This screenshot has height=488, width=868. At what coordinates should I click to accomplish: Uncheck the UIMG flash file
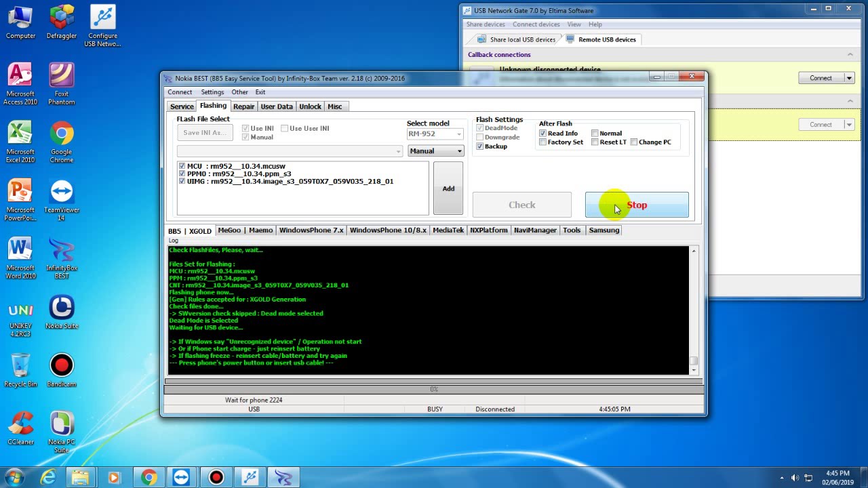click(x=182, y=181)
